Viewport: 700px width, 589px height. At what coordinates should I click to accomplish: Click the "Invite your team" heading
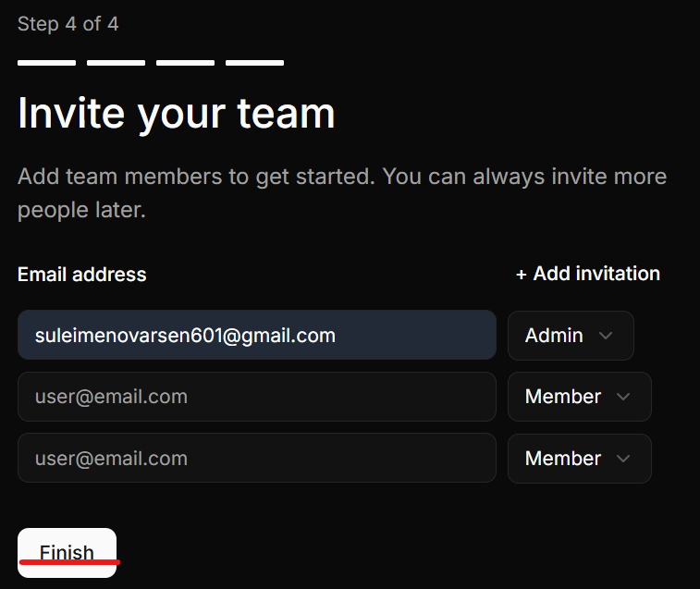click(x=176, y=114)
